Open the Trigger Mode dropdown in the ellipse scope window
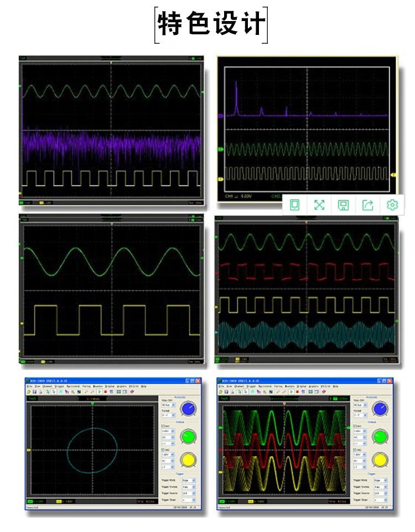415x532 pixels. tap(188, 480)
